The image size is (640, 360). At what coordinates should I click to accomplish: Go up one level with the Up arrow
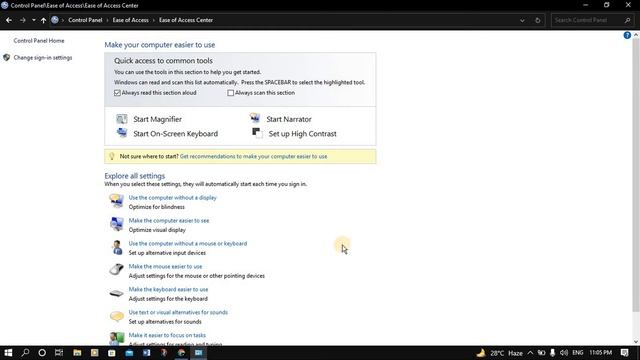tap(43, 20)
